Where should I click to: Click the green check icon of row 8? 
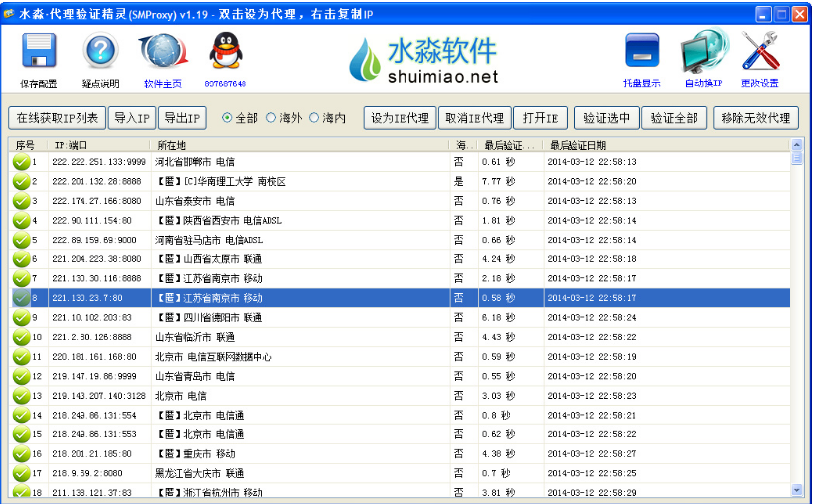click(21, 298)
